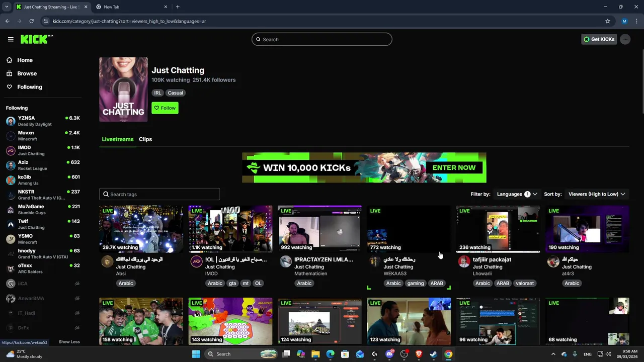Open tafjiiiir packajat stream title
Image resolution: width=644 pixels, height=362 pixels.
pyautogui.click(x=492, y=259)
